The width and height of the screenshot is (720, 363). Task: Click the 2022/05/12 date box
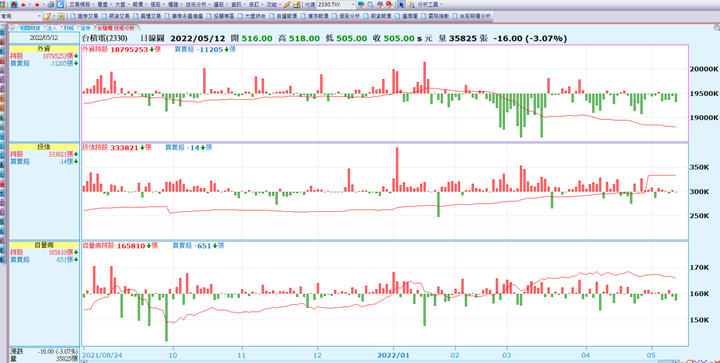[x=44, y=38]
